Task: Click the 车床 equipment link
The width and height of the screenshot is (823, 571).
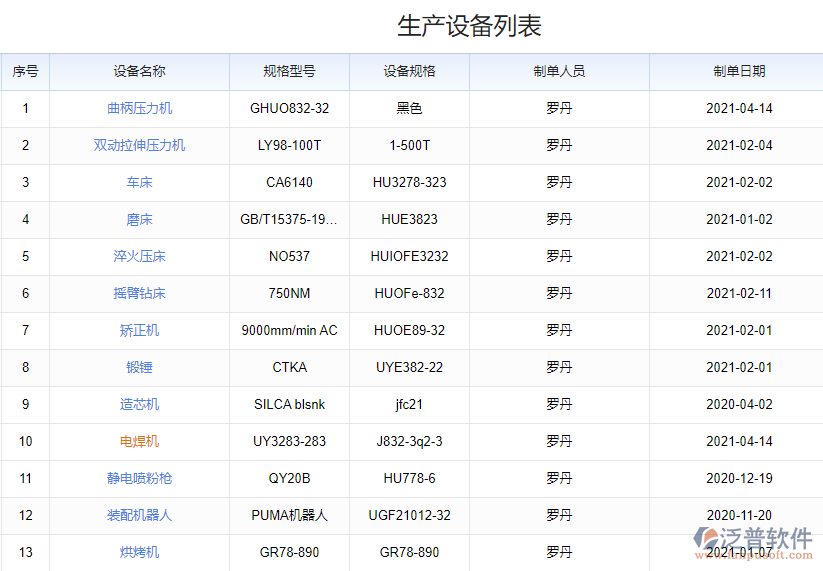Action: (139, 182)
